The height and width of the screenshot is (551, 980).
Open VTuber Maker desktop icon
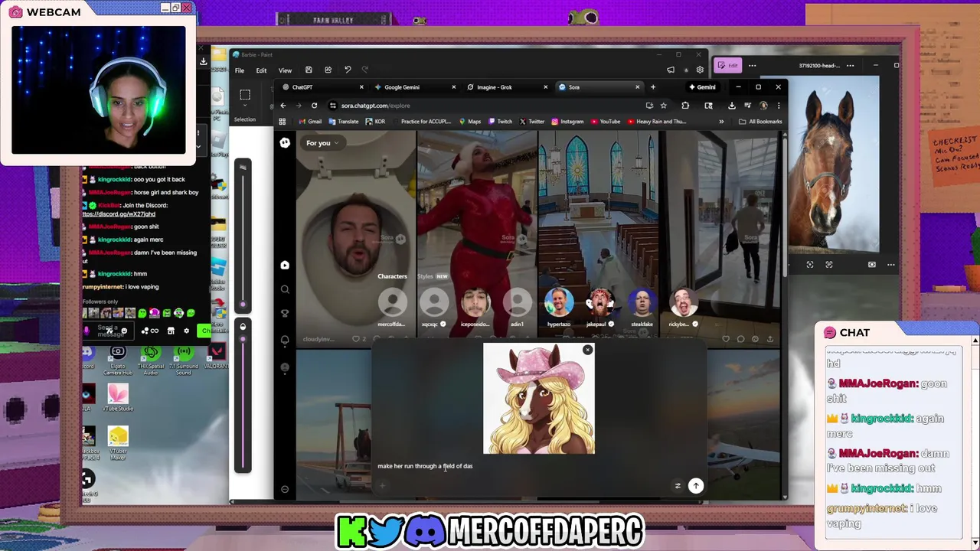pos(118,442)
